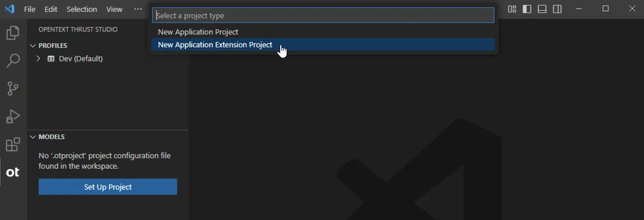The width and height of the screenshot is (644, 220).
Task: Toggle the Primary Side Bar visibility
Action: pyautogui.click(x=527, y=9)
